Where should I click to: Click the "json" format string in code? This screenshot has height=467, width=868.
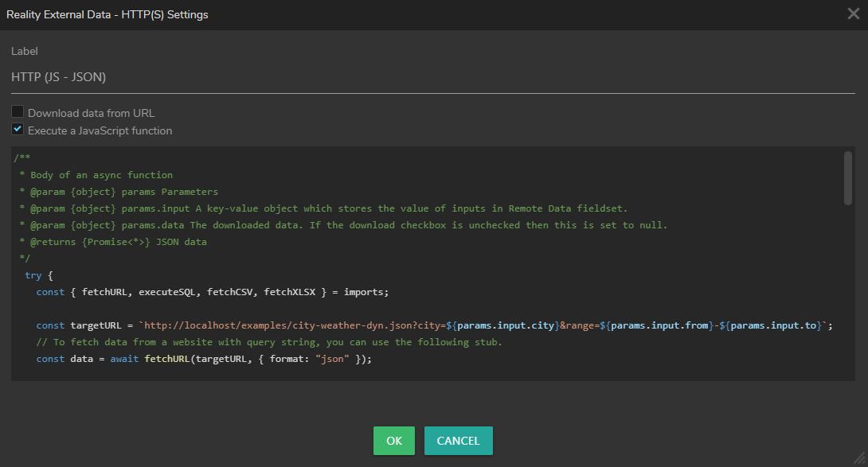[x=332, y=359]
